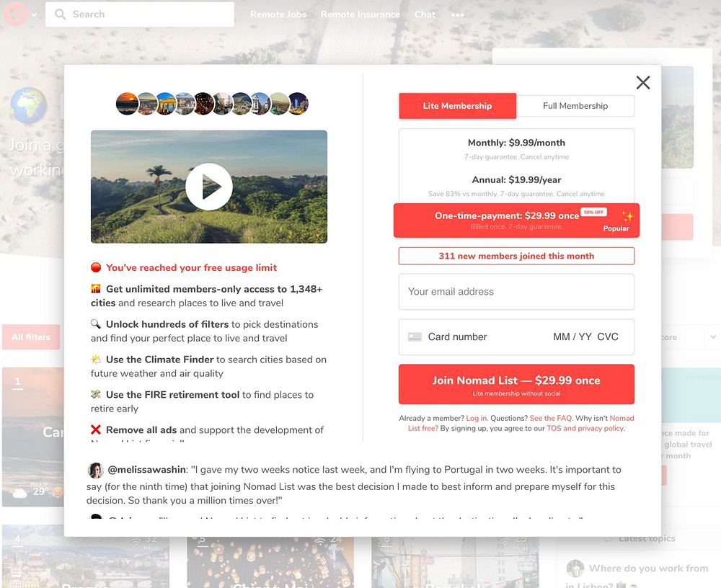Screen dimensions: 721x588
Task: Choose the Monthly $9.99/month plan
Action: pyautogui.click(x=516, y=149)
